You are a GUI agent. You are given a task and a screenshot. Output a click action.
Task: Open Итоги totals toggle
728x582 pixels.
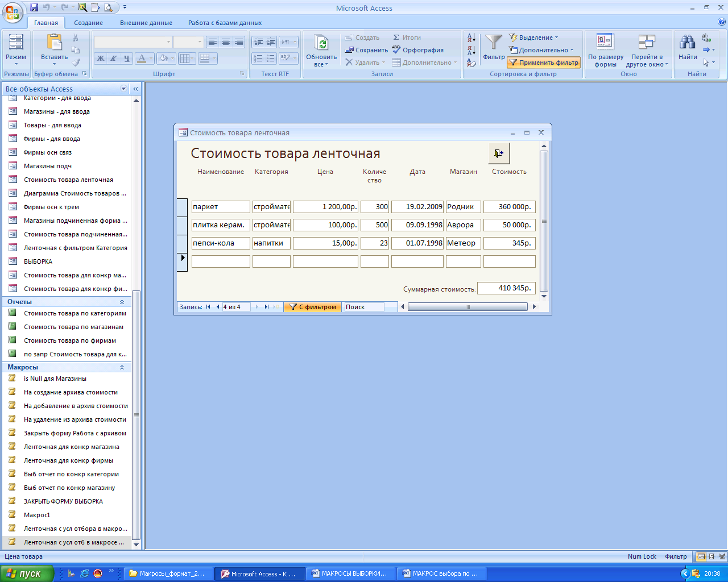(407, 38)
